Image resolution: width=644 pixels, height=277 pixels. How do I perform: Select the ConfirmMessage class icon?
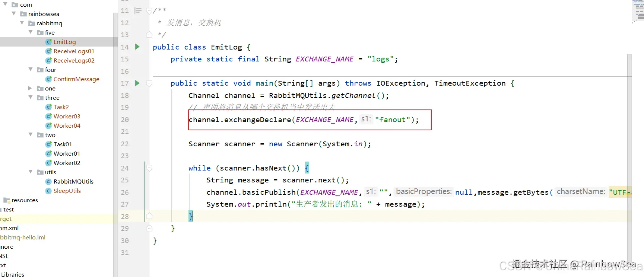click(x=48, y=79)
